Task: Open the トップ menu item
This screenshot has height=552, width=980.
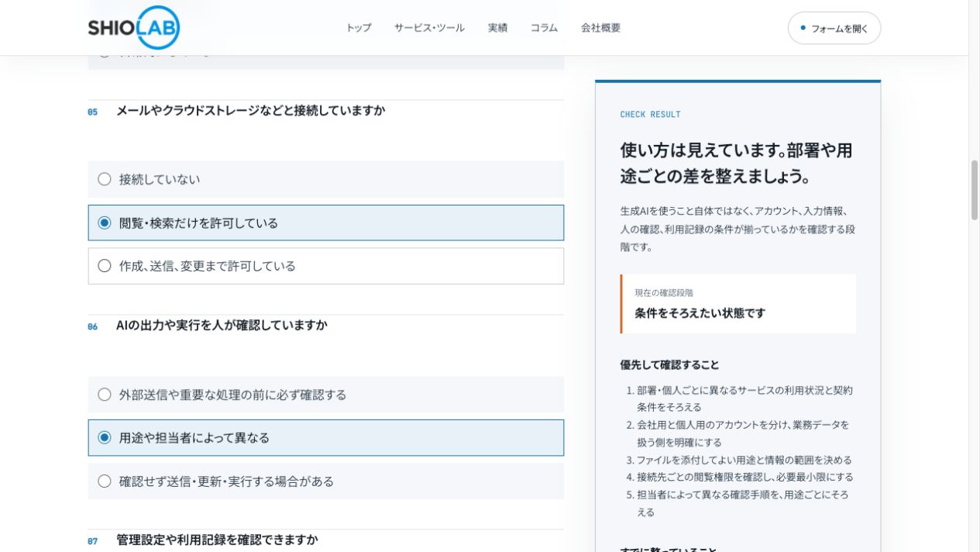Action: pos(359,28)
